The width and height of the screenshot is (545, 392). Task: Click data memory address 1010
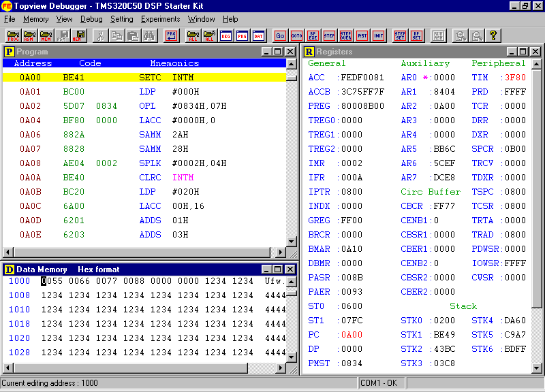(19, 309)
